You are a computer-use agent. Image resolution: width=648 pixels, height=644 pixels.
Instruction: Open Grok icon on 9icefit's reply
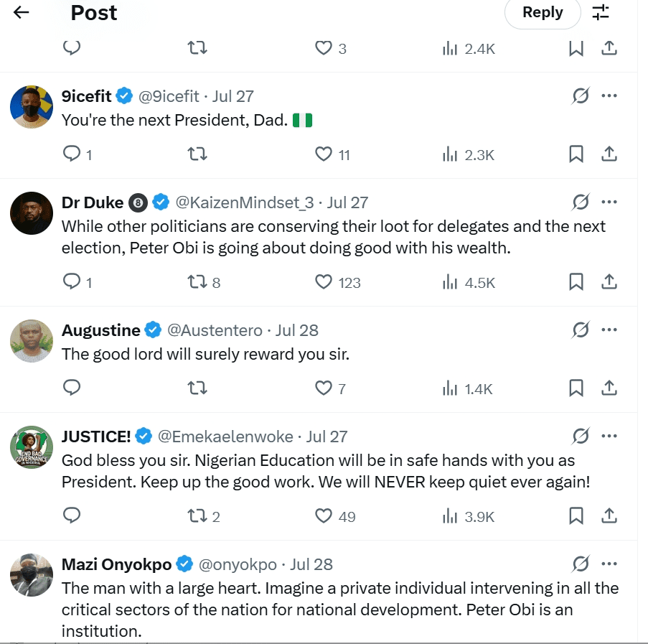580,96
